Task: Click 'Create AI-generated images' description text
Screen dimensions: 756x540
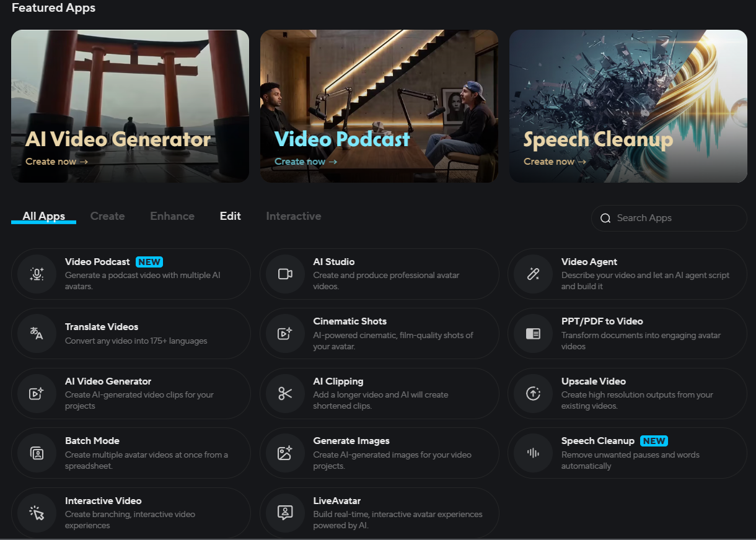Action: (392, 460)
